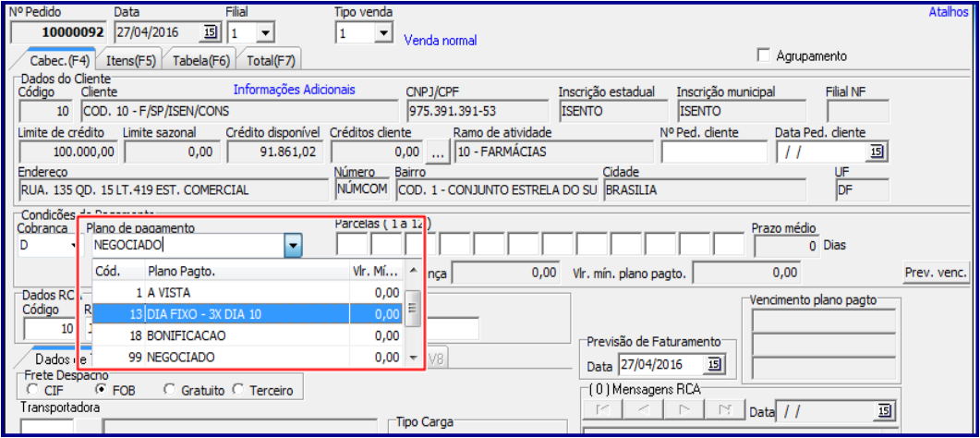Select DIA FIXO - 3X DIA 10 plan
Viewport: 980px width, 438px height.
[x=247, y=314]
